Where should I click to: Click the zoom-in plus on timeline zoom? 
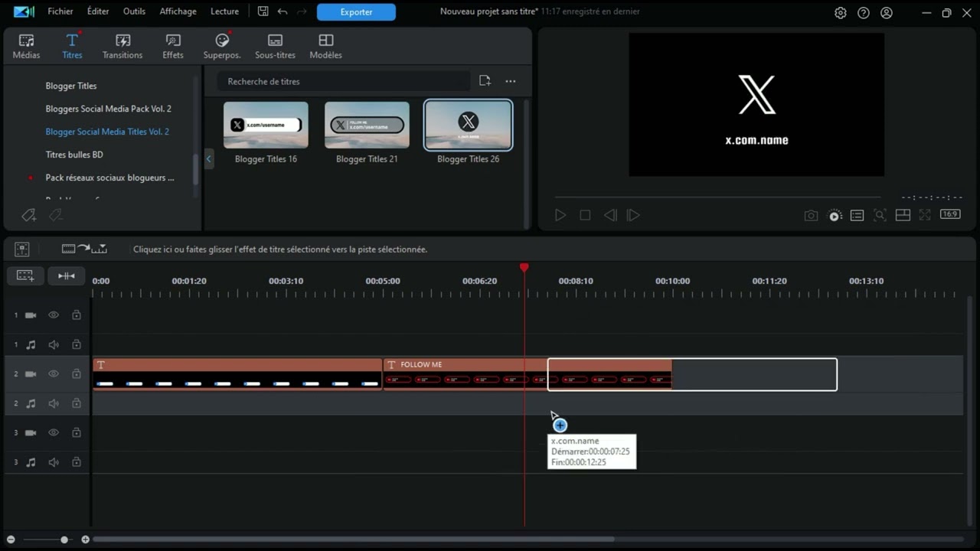tap(85, 540)
